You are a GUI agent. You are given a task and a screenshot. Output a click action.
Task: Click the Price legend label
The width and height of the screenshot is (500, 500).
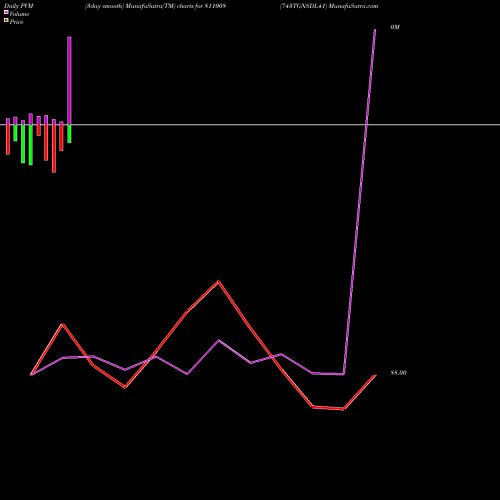tap(16, 22)
